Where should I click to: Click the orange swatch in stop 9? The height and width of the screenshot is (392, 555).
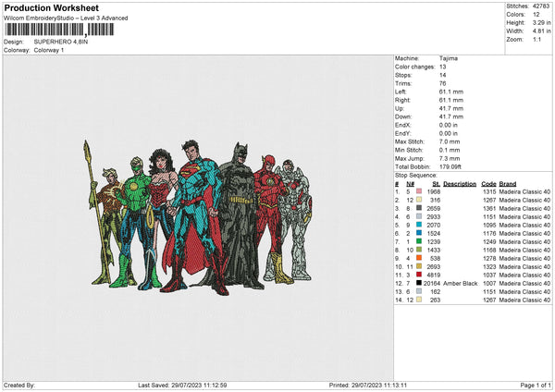[x=419, y=258]
